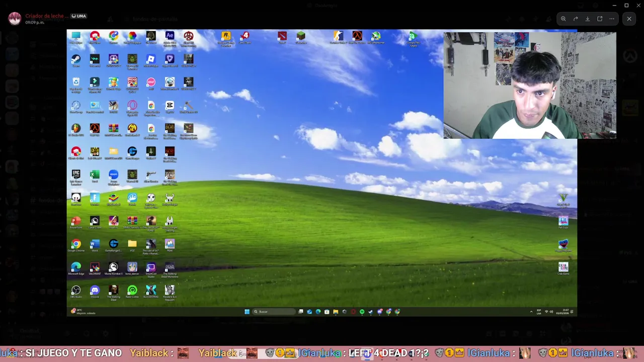The image size is (644, 362).
Task: Launch VALORANT desktop shortcut
Action: point(95,267)
